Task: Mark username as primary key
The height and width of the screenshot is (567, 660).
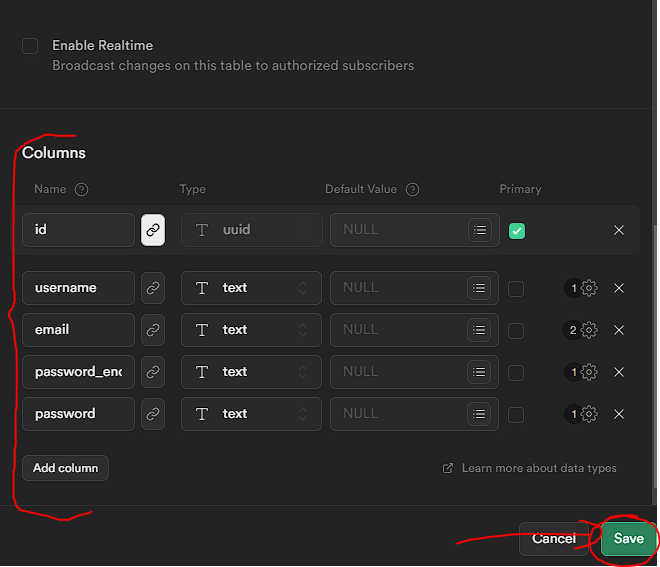Action: (516, 289)
